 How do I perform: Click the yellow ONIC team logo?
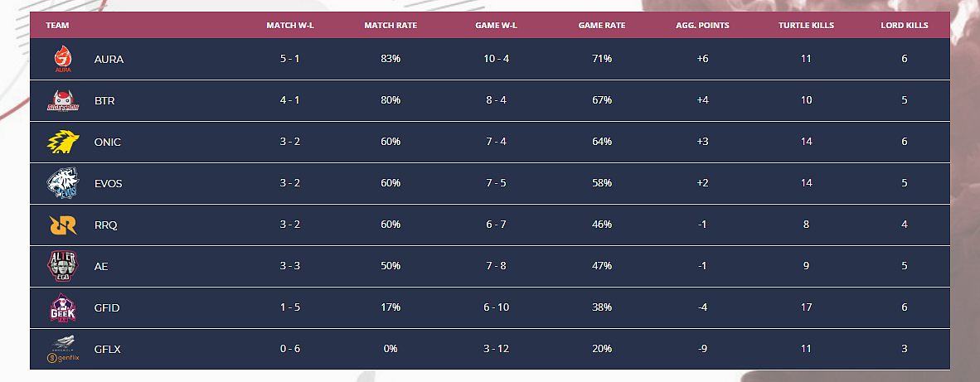click(x=63, y=142)
